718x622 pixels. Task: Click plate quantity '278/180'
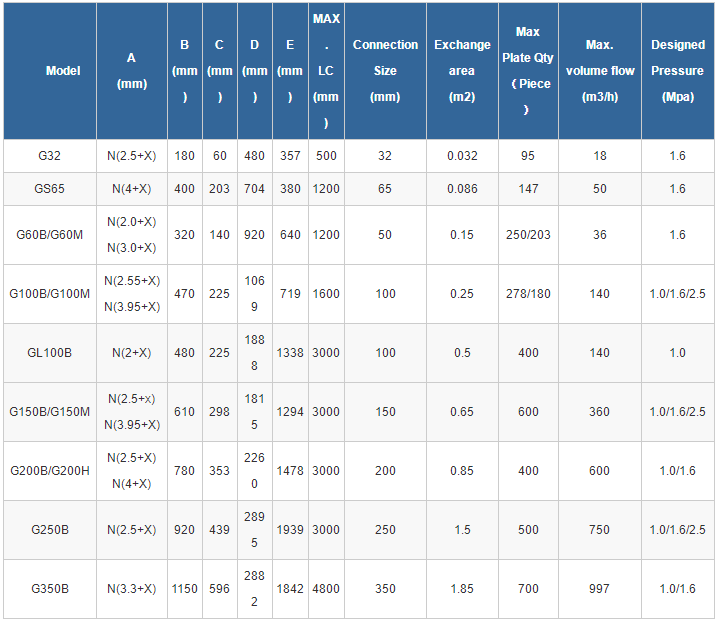528,294
